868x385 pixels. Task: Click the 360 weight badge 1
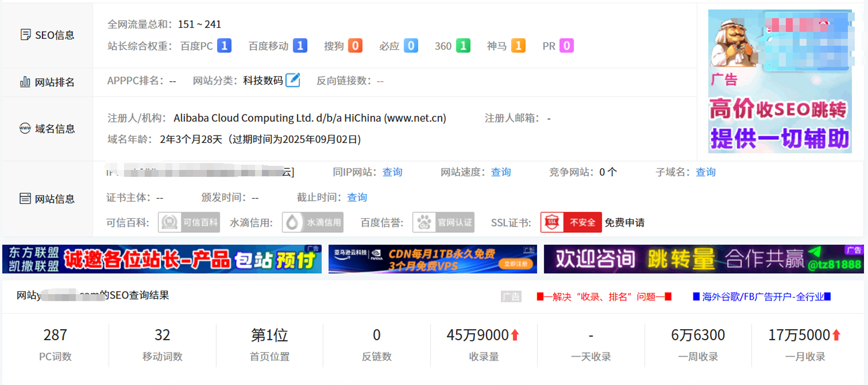463,46
